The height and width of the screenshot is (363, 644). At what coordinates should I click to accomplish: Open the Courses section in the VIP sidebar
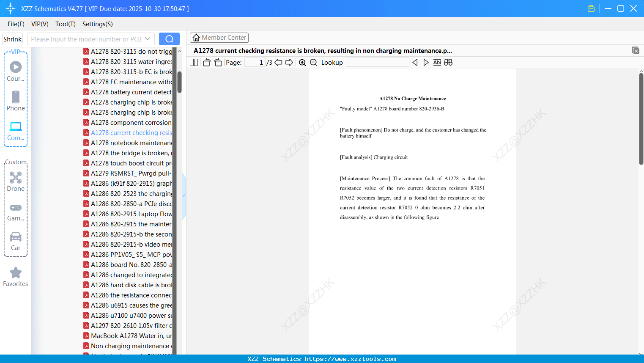tap(16, 71)
